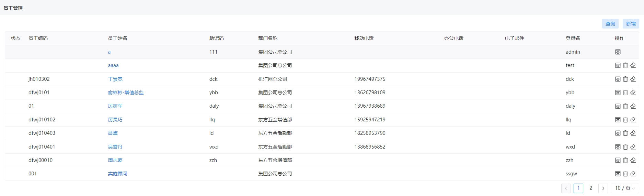Click trash icon for zzh row

[625, 160]
